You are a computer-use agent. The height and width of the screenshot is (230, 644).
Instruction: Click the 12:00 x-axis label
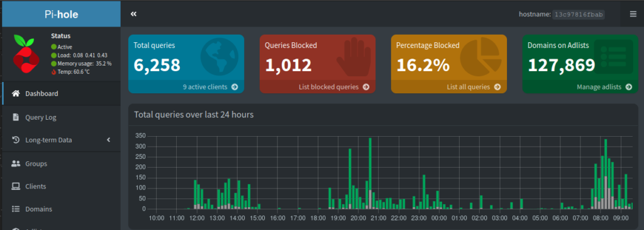click(x=197, y=217)
